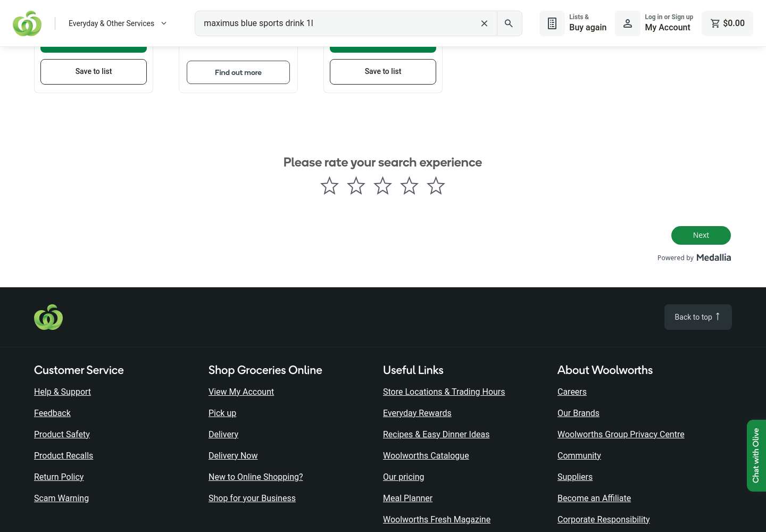Rate search experience one star
Screen dimensions: 766x532
click(329, 186)
